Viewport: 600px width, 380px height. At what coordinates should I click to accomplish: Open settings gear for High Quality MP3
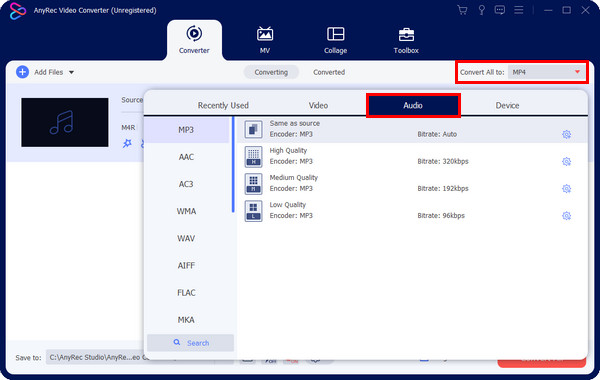pyautogui.click(x=566, y=161)
